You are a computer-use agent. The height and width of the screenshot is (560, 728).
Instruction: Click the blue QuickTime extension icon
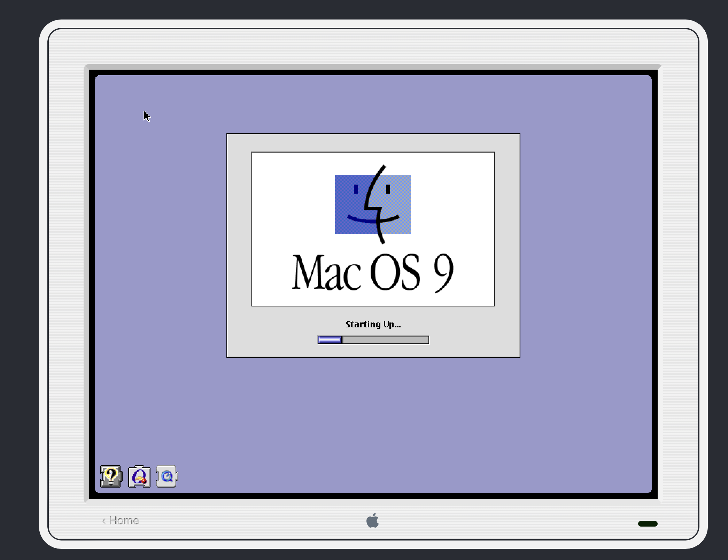pos(167,476)
